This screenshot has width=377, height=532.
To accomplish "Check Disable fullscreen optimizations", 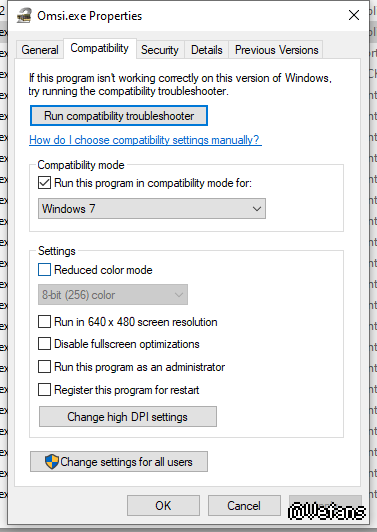I will pyautogui.click(x=44, y=343).
